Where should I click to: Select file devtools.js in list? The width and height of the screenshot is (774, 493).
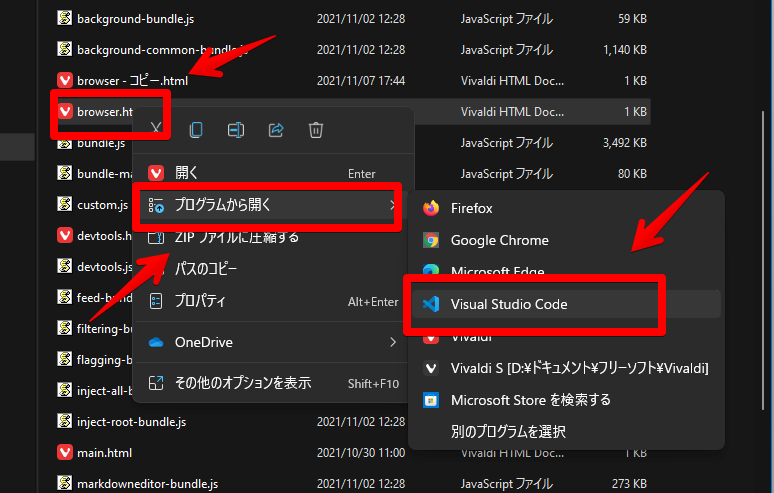point(104,266)
